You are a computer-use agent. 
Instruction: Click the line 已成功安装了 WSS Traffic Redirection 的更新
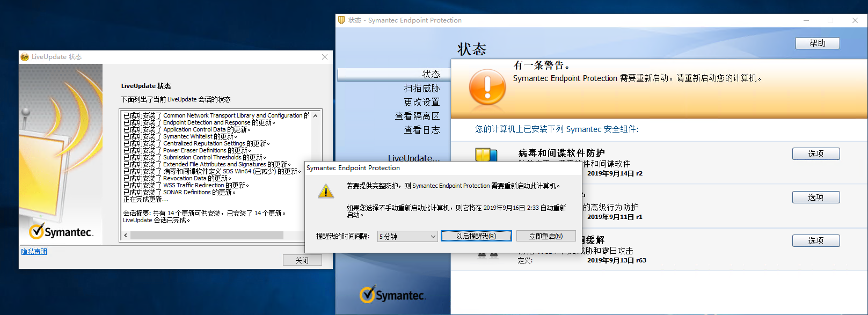(186, 185)
